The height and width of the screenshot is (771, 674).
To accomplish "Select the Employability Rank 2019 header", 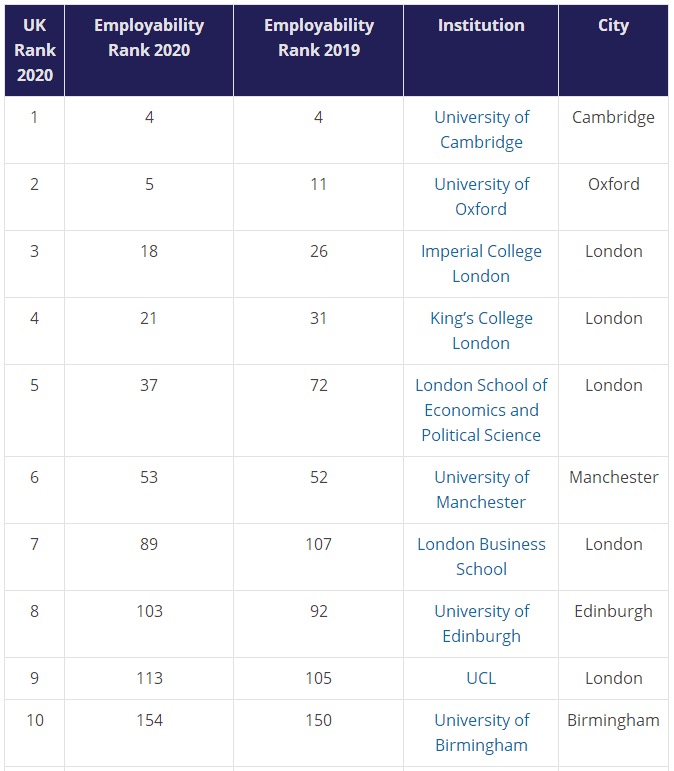I will pos(319,50).
